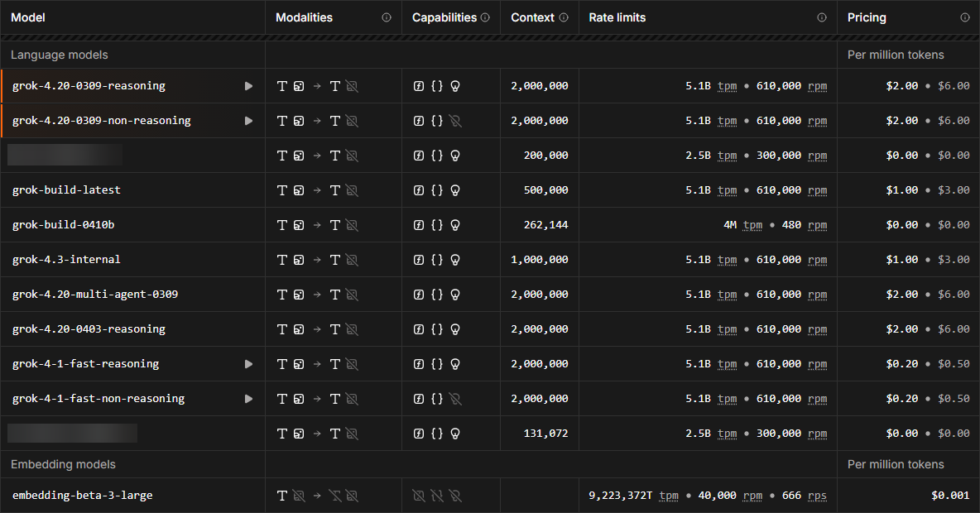Viewport: 980px width, 513px height.
Task: Click disabled reasoning bulb icon for grok-4.20-0309-non-reasoning
Action: point(455,121)
